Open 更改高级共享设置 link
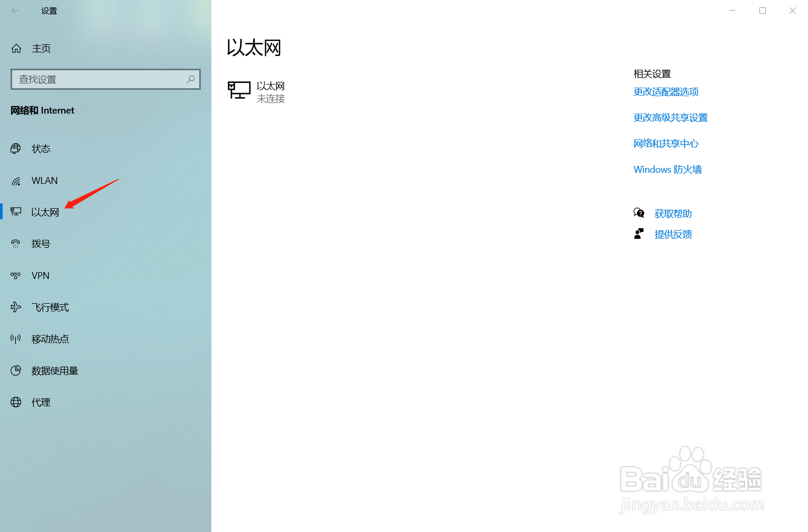The width and height of the screenshot is (808, 532). (x=671, y=118)
